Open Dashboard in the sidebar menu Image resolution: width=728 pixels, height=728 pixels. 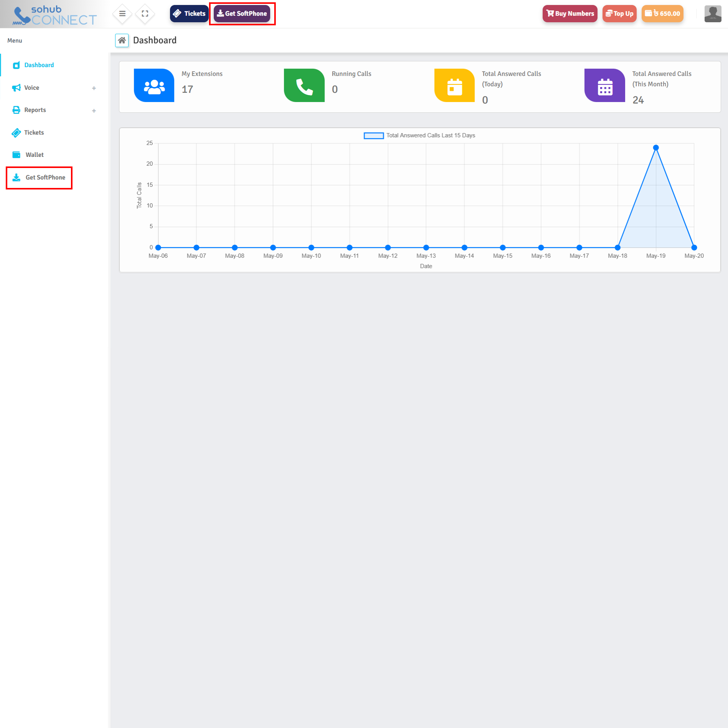39,65
